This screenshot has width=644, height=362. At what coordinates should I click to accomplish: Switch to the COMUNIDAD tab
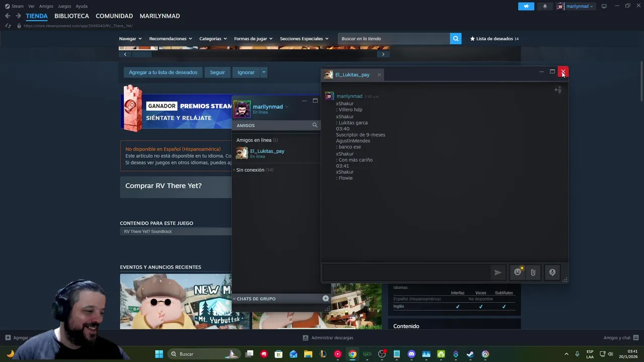[114, 16]
